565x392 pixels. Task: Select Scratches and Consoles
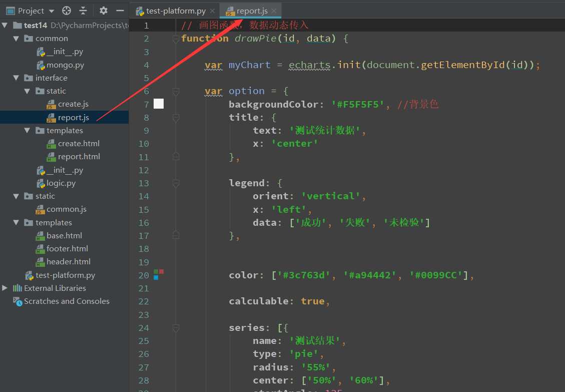click(x=67, y=301)
